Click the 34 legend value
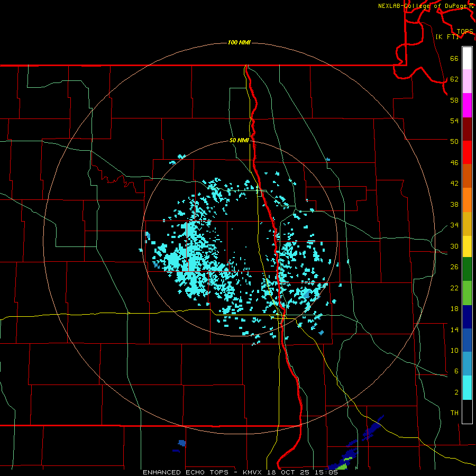This screenshot has height=476, width=476. pos(454,225)
